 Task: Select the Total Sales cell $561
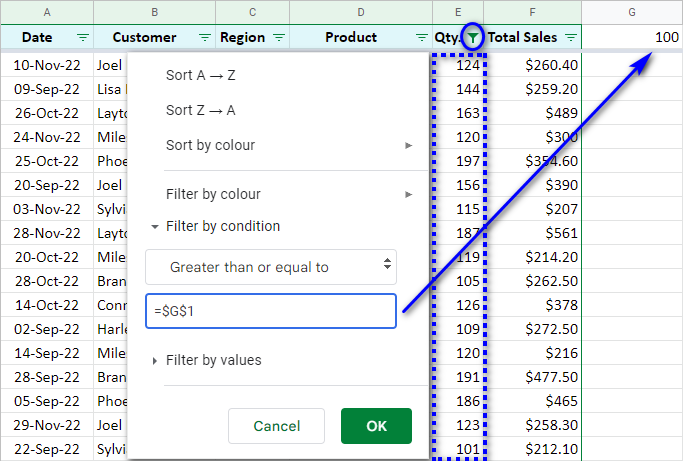click(x=532, y=233)
